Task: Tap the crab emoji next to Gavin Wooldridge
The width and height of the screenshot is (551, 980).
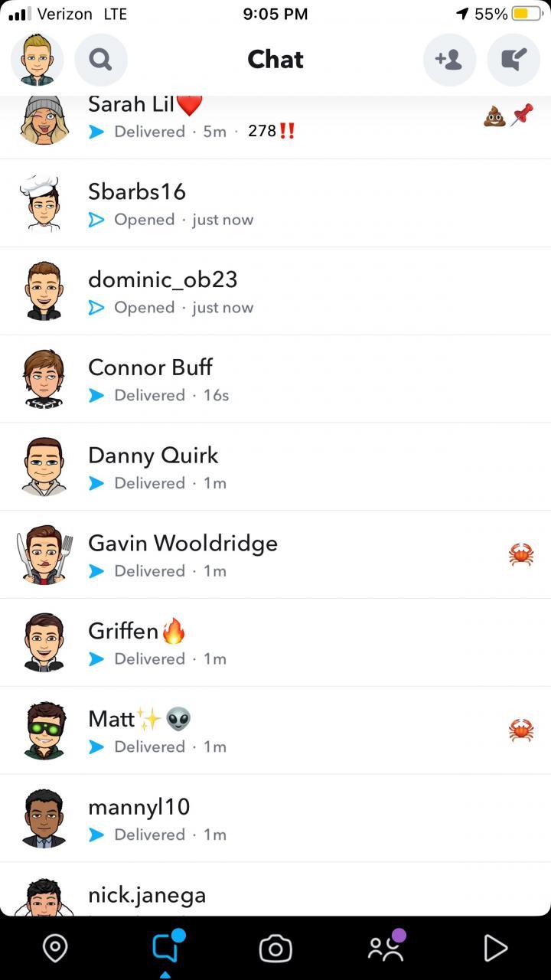Action: 521,554
